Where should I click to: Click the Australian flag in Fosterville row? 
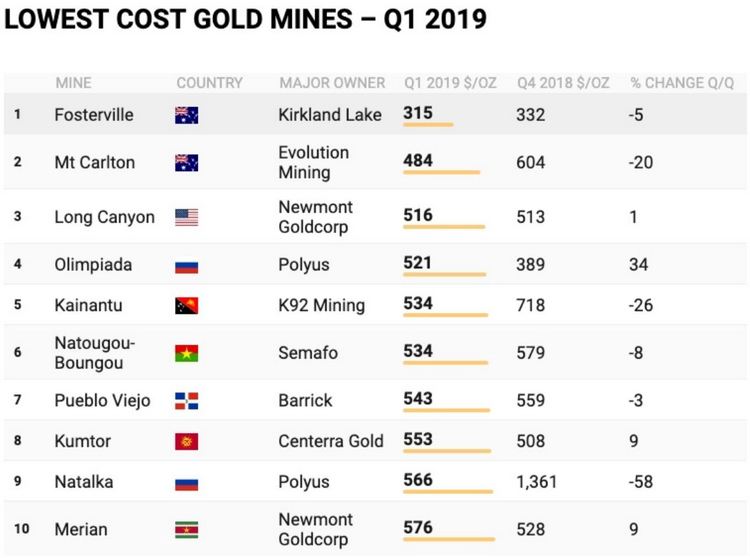(187, 115)
